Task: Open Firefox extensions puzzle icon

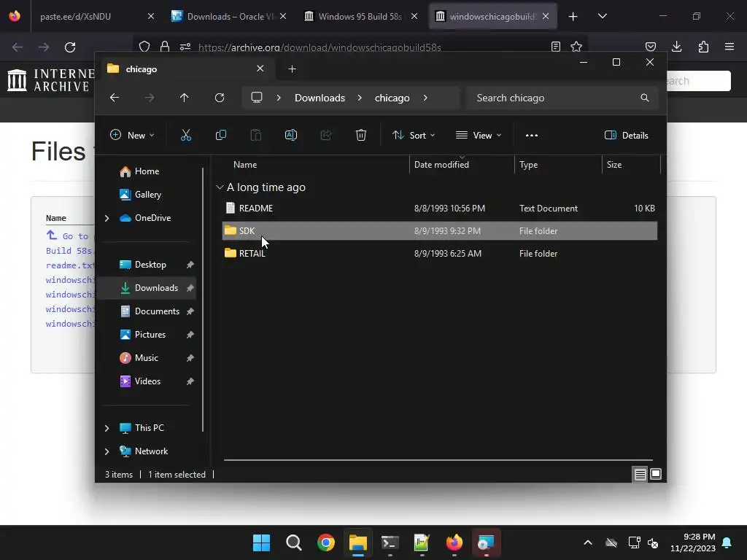Action: click(x=703, y=47)
